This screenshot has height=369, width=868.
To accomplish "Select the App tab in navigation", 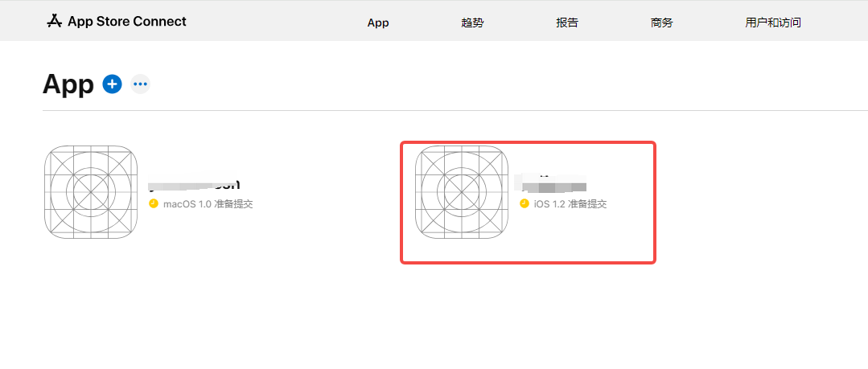I will [x=378, y=23].
